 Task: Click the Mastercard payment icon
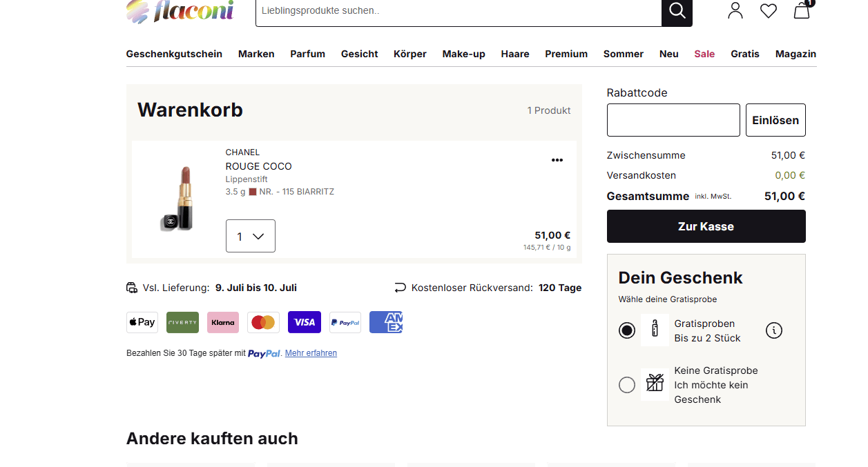(x=264, y=322)
